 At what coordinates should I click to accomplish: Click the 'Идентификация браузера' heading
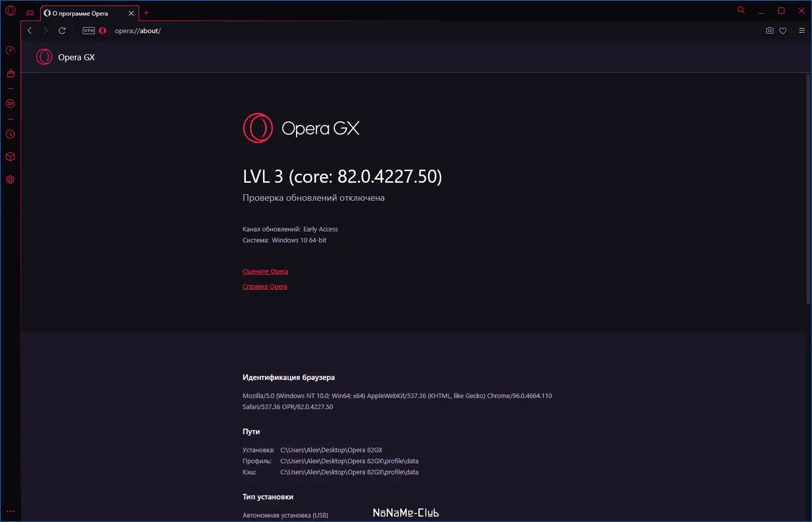(289, 377)
